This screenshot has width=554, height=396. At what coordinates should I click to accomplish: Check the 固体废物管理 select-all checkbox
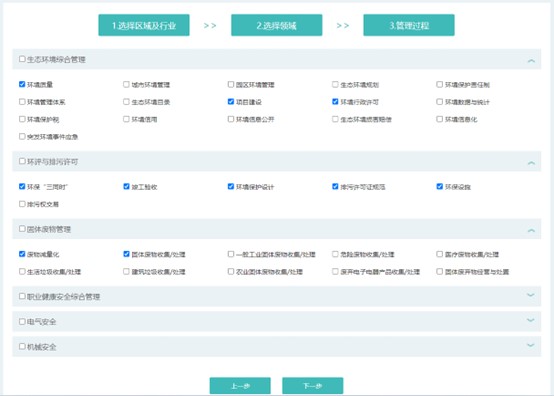[x=22, y=229]
